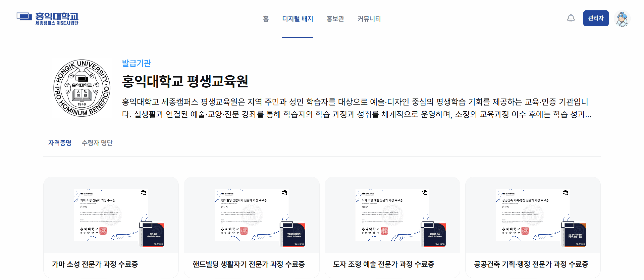Open the 커뮤니티 navigation item
This screenshot has width=644, height=280.
(x=369, y=19)
